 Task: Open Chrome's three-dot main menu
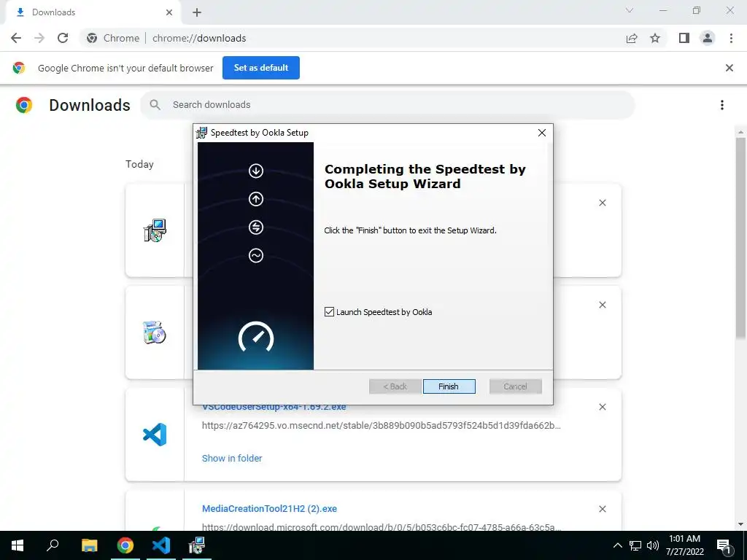click(731, 38)
